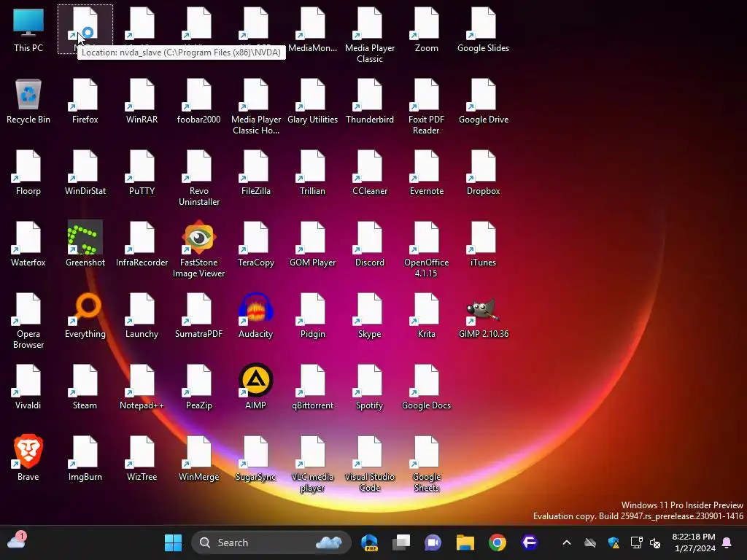This screenshot has height=560, width=747.
Task: Select the Google Sheets shortcut
Action: click(426, 464)
